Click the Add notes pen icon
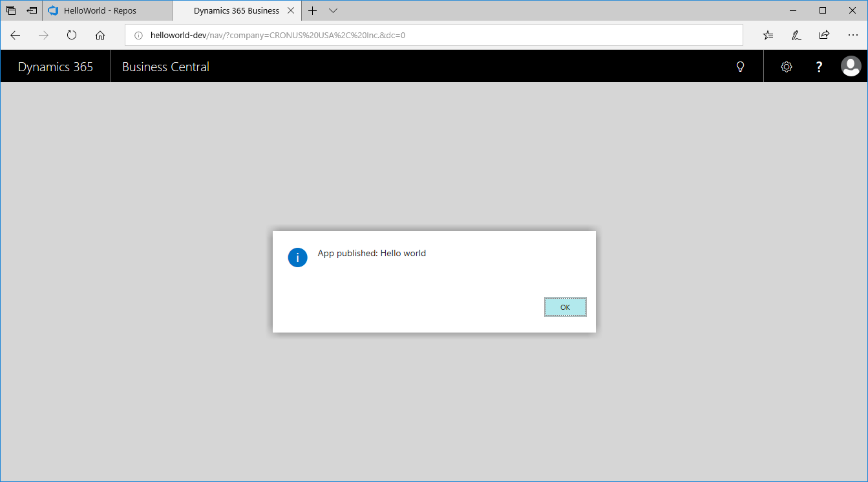 point(796,36)
